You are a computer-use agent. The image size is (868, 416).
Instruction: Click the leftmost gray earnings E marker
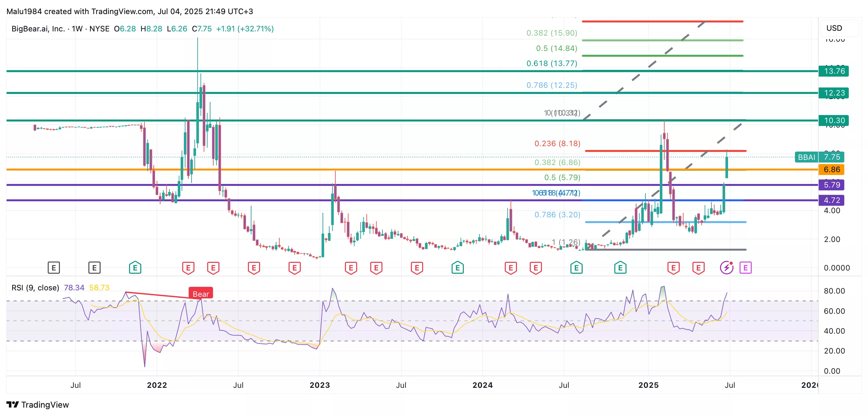click(53, 268)
